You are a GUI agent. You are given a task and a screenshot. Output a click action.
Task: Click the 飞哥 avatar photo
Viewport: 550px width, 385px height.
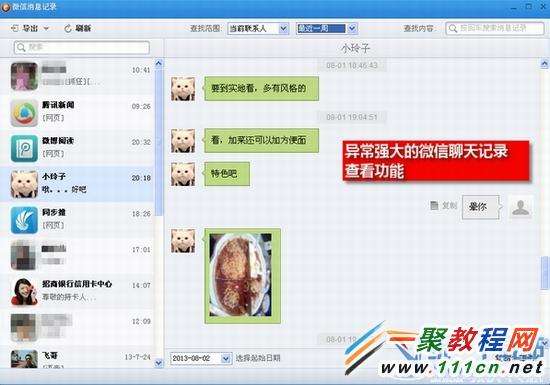pyautogui.click(x=24, y=359)
